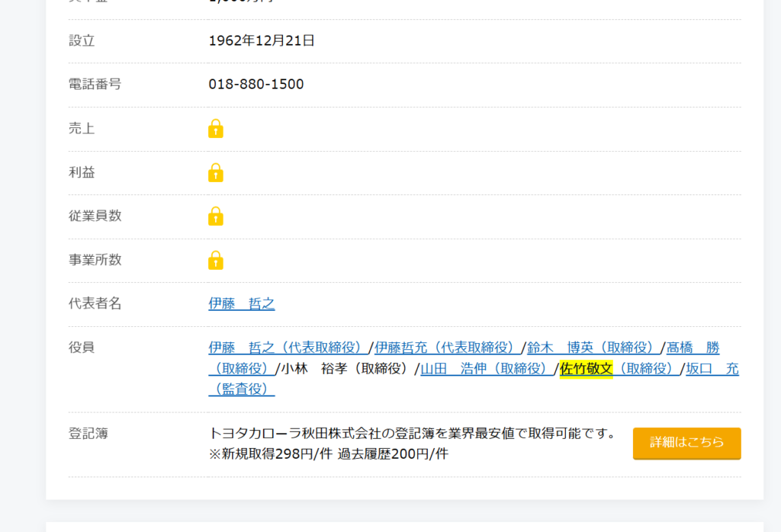Click the 登記簿 row label
The width and height of the screenshot is (781, 532).
pos(88,434)
